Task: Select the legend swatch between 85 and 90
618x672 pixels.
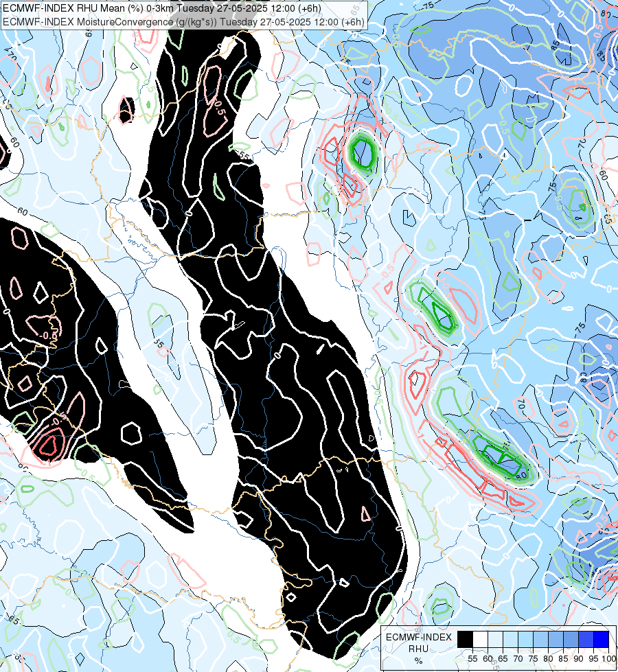Action: (571, 640)
